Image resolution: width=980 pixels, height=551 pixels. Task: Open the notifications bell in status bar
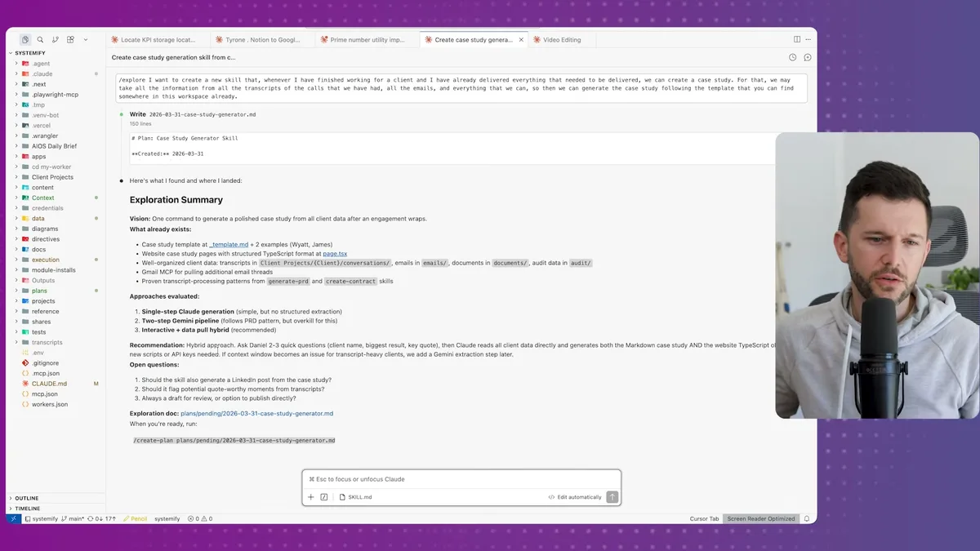(807, 518)
